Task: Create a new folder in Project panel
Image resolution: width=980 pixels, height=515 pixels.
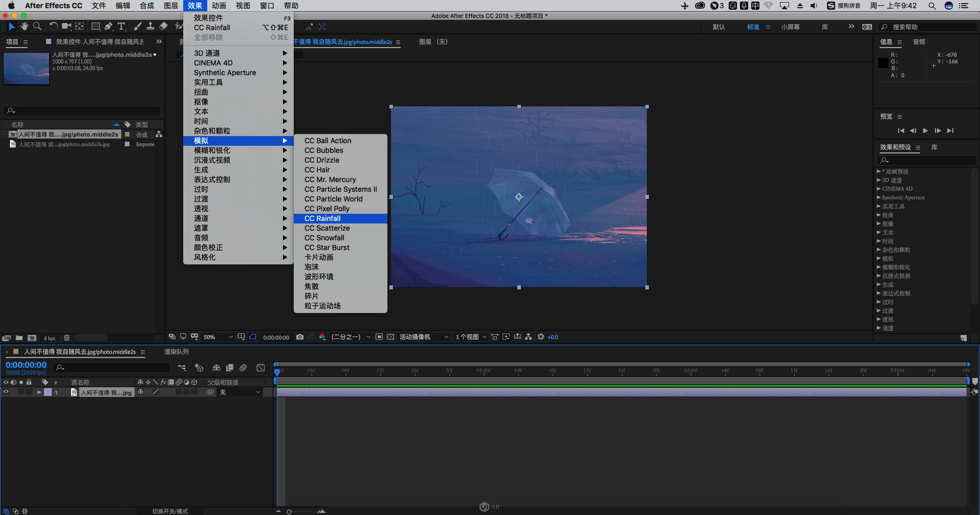Action: coord(19,338)
